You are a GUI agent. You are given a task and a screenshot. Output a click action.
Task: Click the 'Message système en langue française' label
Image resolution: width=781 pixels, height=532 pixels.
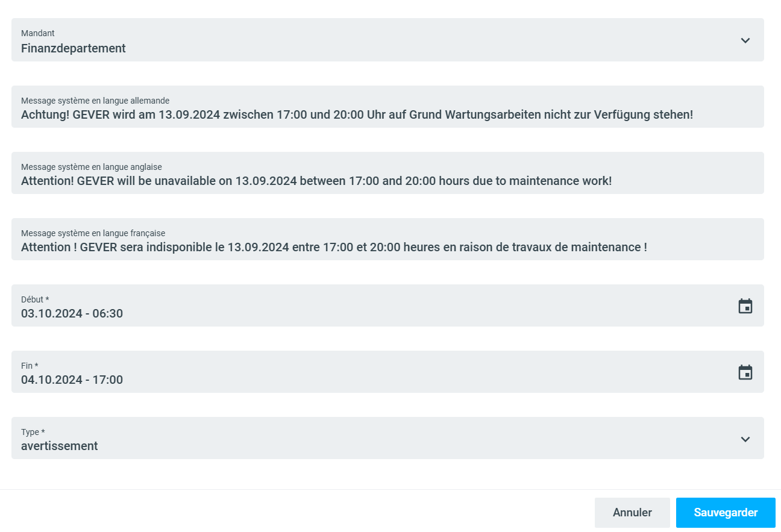(x=93, y=233)
